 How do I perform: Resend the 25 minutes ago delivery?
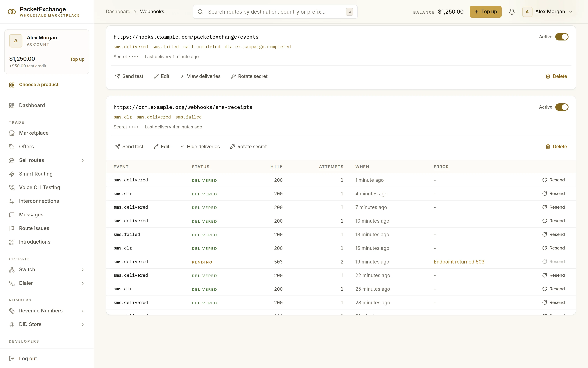553,289
